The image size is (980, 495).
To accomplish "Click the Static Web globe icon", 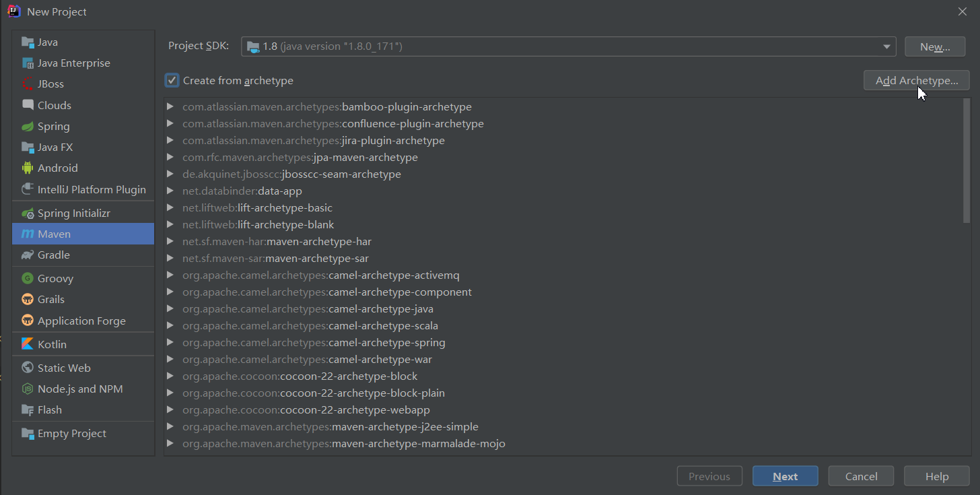I will (x=28, y=368).
